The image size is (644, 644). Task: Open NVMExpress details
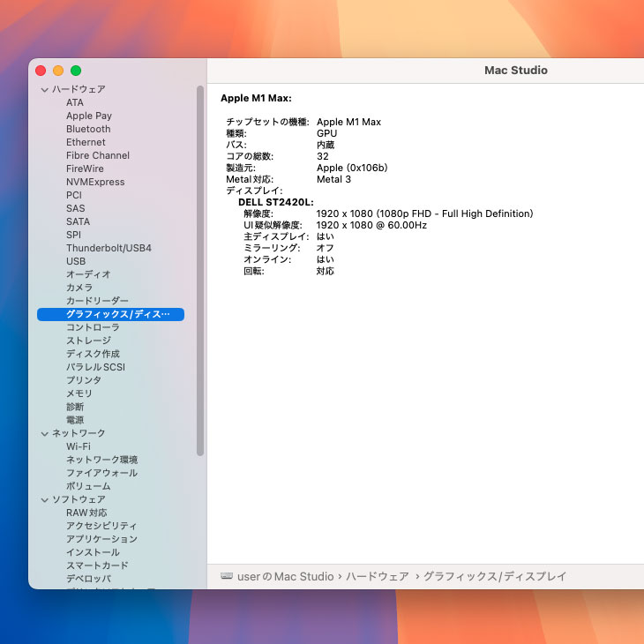click(95, 182)
